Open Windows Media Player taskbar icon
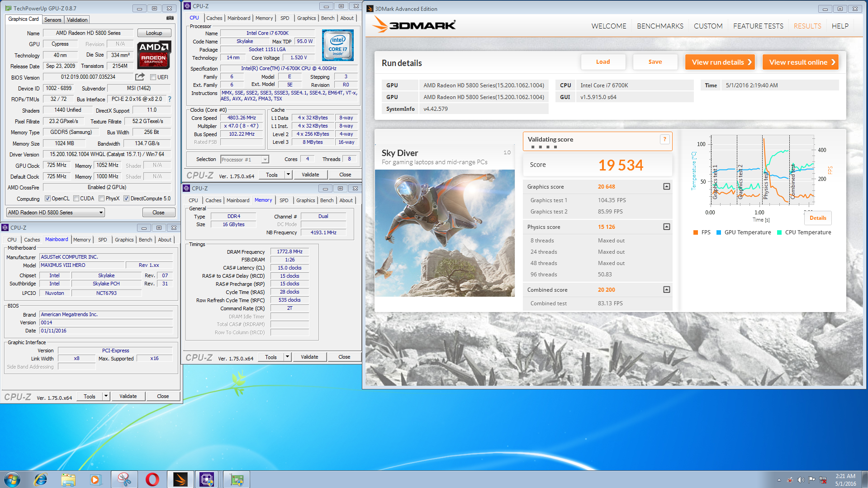Viewport: 868px width, 488px height. (95, 479)
